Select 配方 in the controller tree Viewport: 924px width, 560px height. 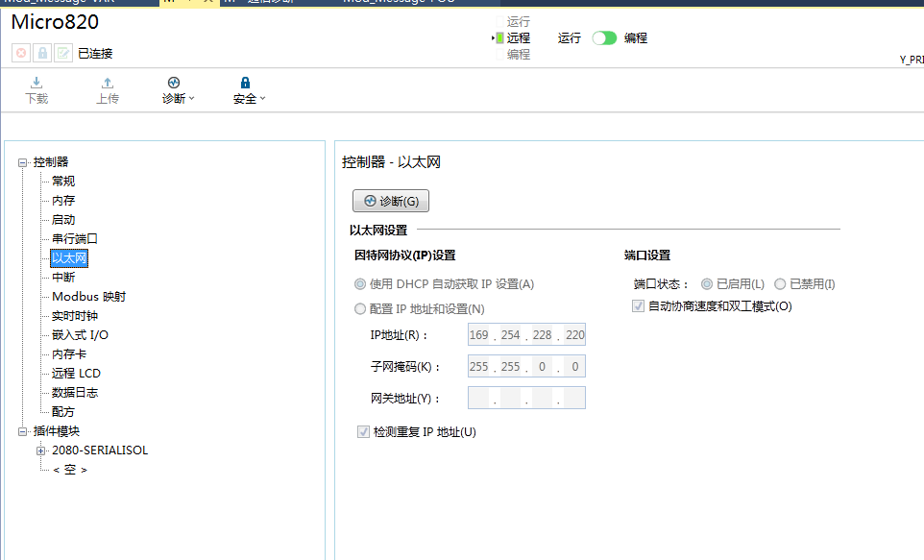coord(63,411)
